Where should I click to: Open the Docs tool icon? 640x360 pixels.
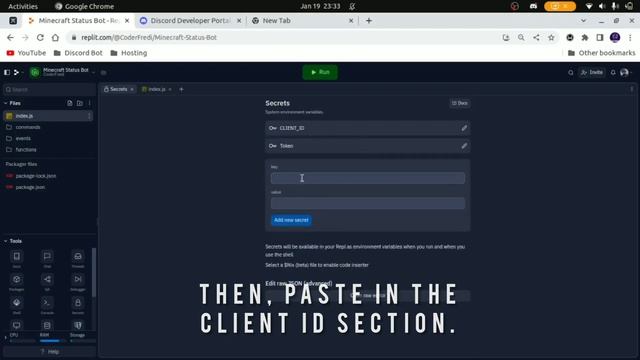coord(17,257)
